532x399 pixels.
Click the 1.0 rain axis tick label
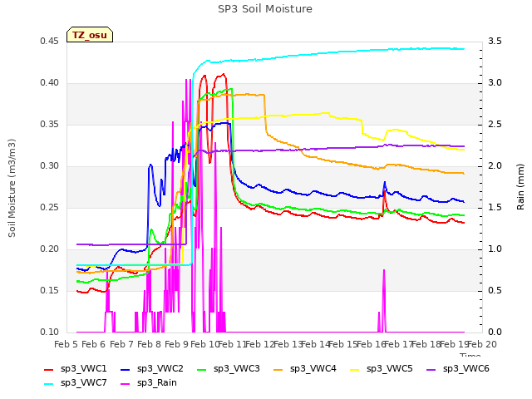495,249
